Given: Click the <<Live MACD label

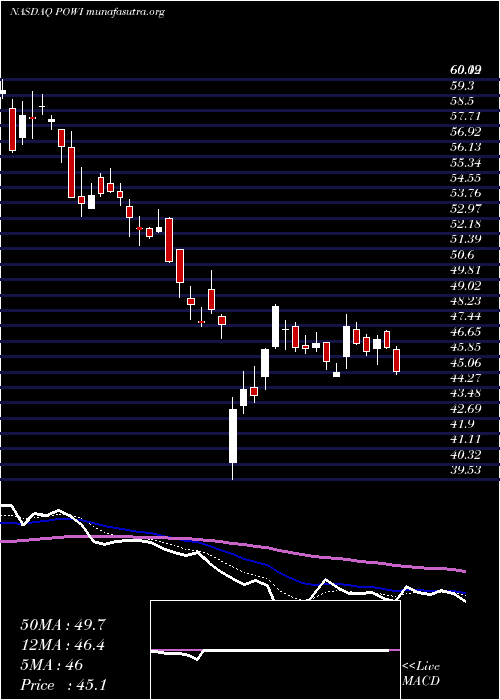Looking at the screenshot, I should pos(421,674).
